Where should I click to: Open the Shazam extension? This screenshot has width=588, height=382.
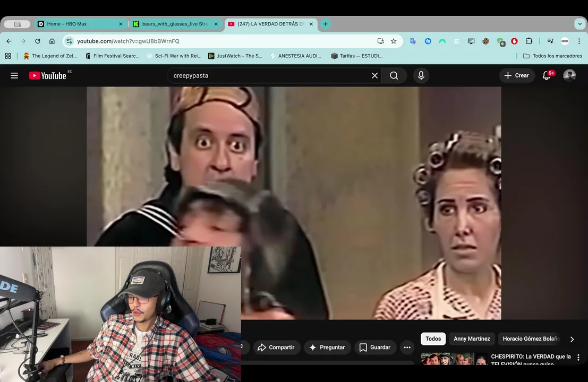[428, 41]
